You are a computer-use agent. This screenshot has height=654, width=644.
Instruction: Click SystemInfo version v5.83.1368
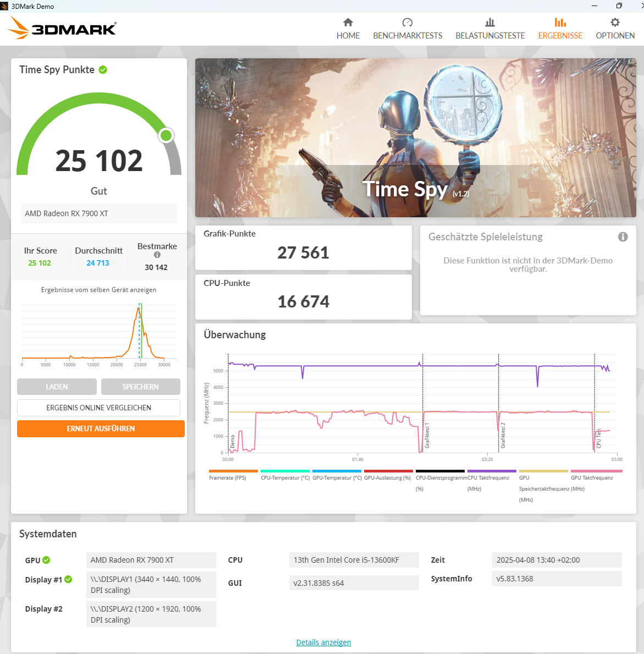coord(557,579)
